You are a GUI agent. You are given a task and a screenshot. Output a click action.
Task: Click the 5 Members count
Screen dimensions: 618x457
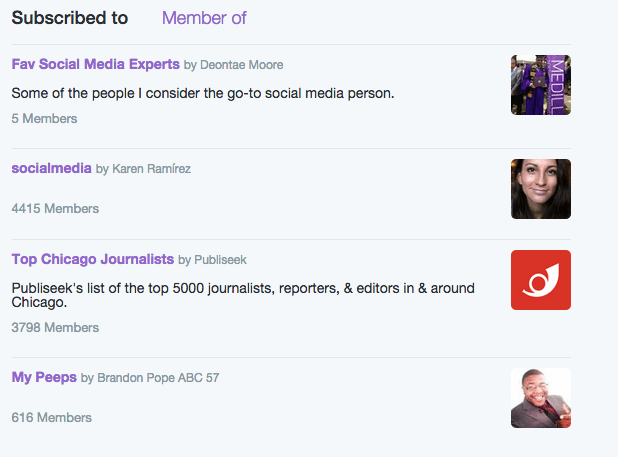[x=45, y=119]
